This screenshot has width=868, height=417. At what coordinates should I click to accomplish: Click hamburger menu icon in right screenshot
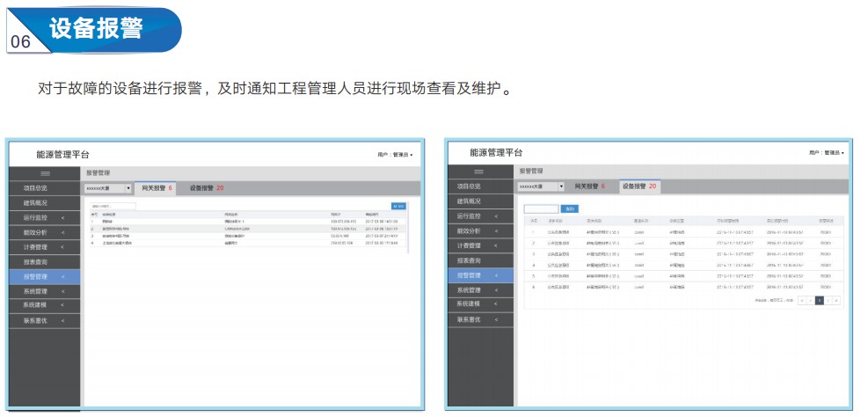[478, 172]
